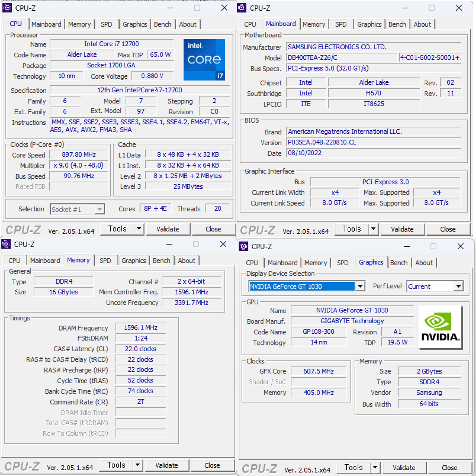Click Validate in the Memory window

coord(167,465)
